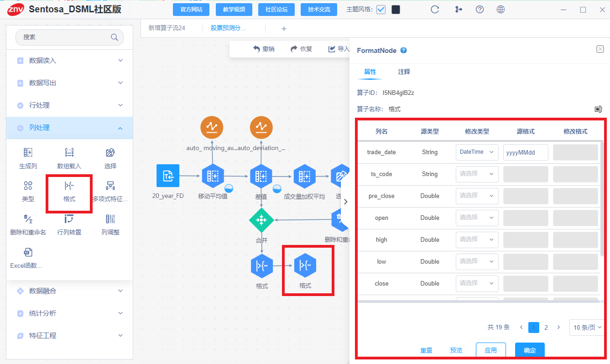Collapse the 列处理 category
This screenshot has height=364, width=610.
[x=70, y=128]
